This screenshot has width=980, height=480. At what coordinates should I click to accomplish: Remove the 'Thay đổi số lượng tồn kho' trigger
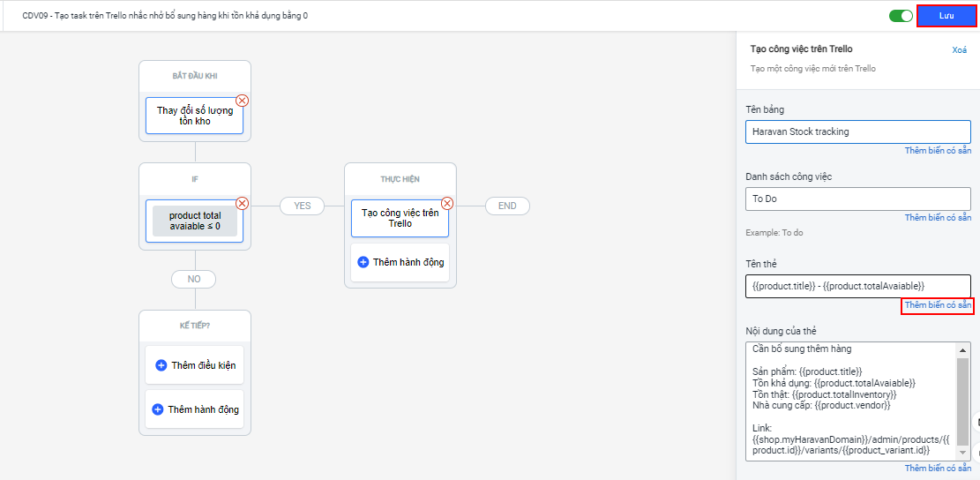point(243,101)
